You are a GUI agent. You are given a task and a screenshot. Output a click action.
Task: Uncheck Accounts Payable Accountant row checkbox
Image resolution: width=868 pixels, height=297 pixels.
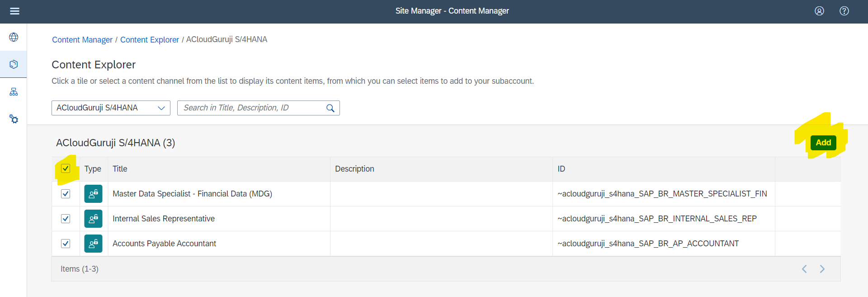click(x=66, y=244)
